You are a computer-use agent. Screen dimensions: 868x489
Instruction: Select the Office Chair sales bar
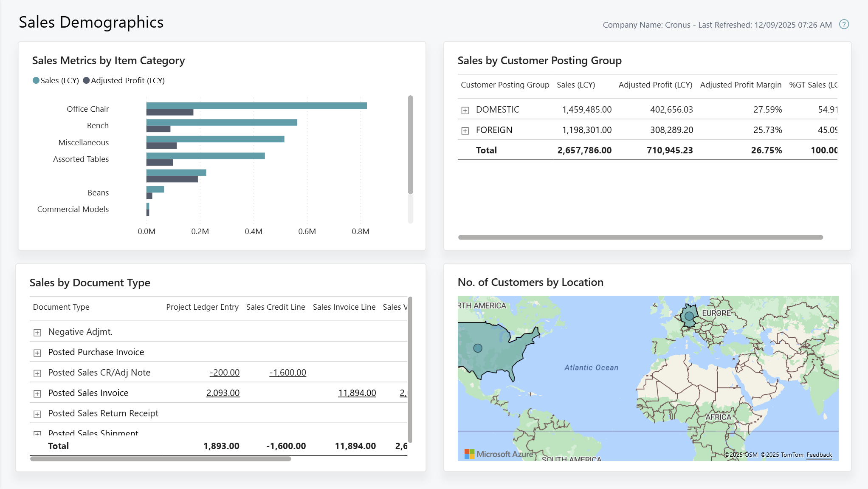255,105
